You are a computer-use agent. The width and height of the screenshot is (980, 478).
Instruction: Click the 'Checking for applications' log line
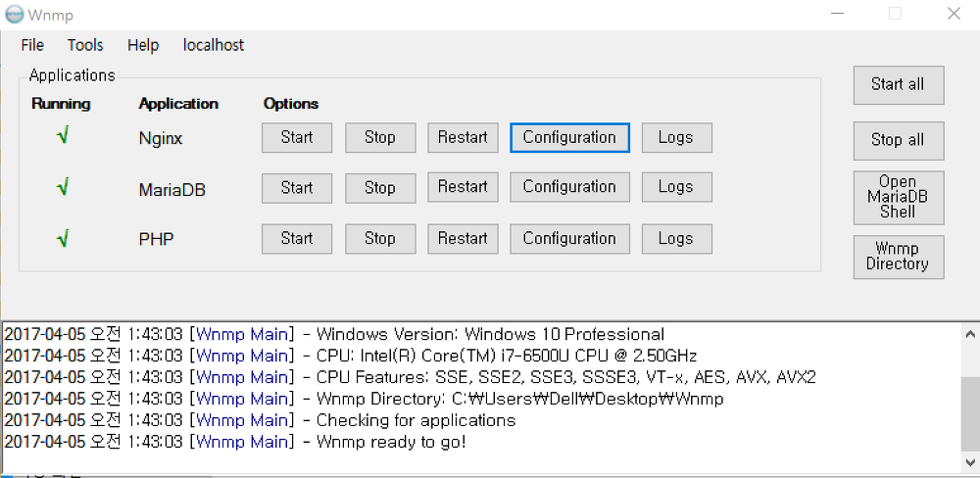click(x=260, y=420)
